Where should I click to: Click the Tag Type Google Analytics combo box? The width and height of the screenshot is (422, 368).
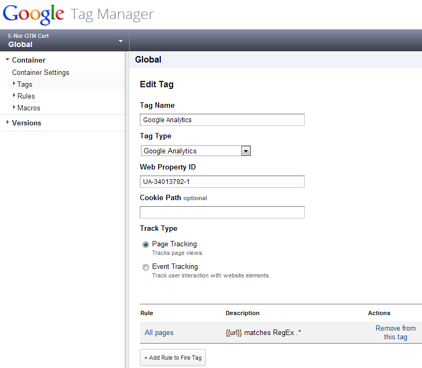195,151
